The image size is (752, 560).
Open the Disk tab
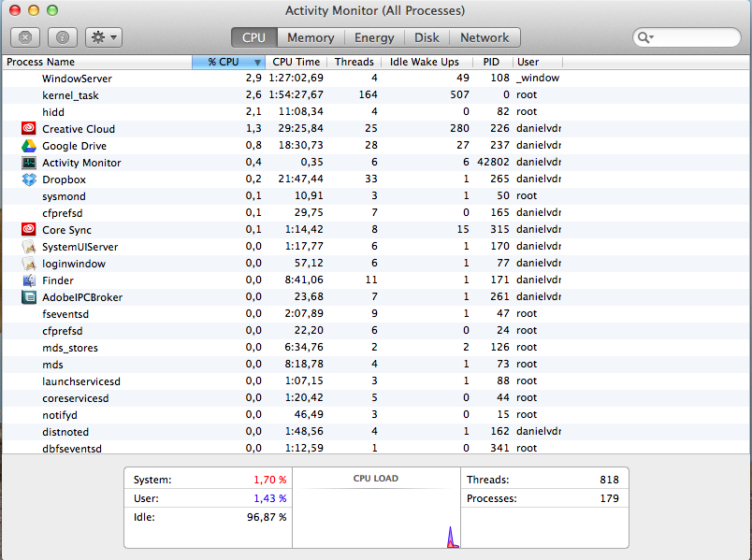click(427, 37)
